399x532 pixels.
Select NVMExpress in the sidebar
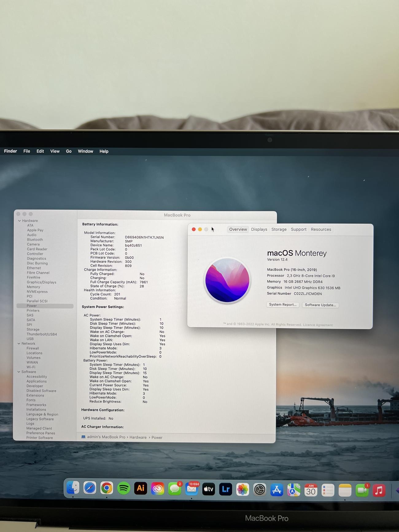point(37,292)
